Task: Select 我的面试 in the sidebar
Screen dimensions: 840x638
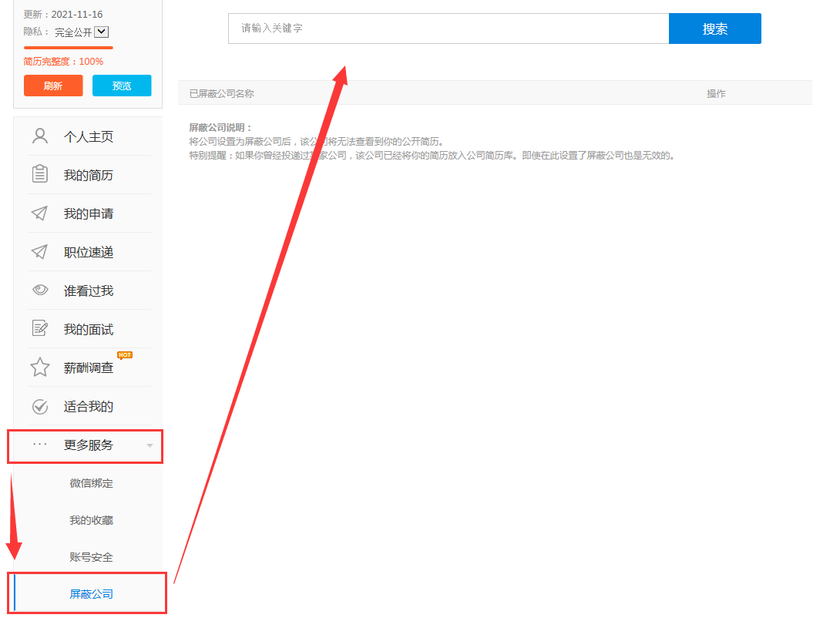Action: point(89,330)
